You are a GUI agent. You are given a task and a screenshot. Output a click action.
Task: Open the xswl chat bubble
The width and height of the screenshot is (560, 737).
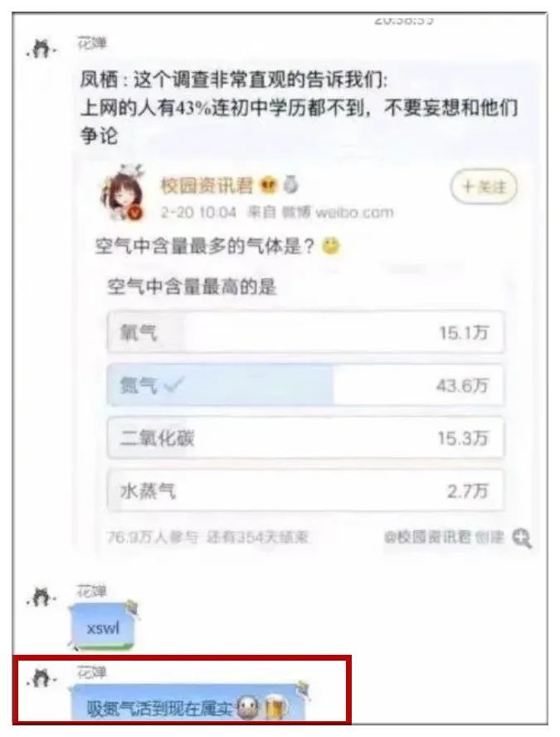(104, 627)
